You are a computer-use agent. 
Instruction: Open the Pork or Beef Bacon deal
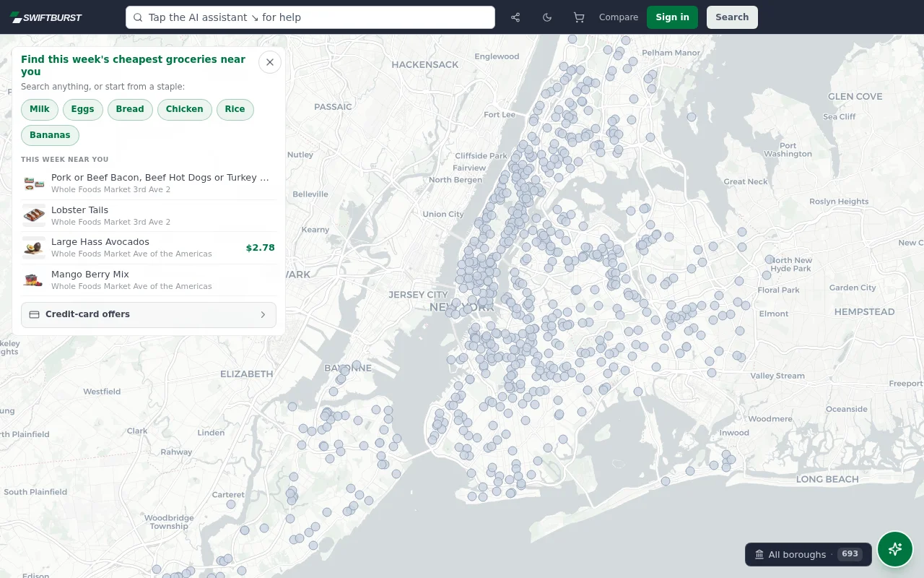(149, 184)
